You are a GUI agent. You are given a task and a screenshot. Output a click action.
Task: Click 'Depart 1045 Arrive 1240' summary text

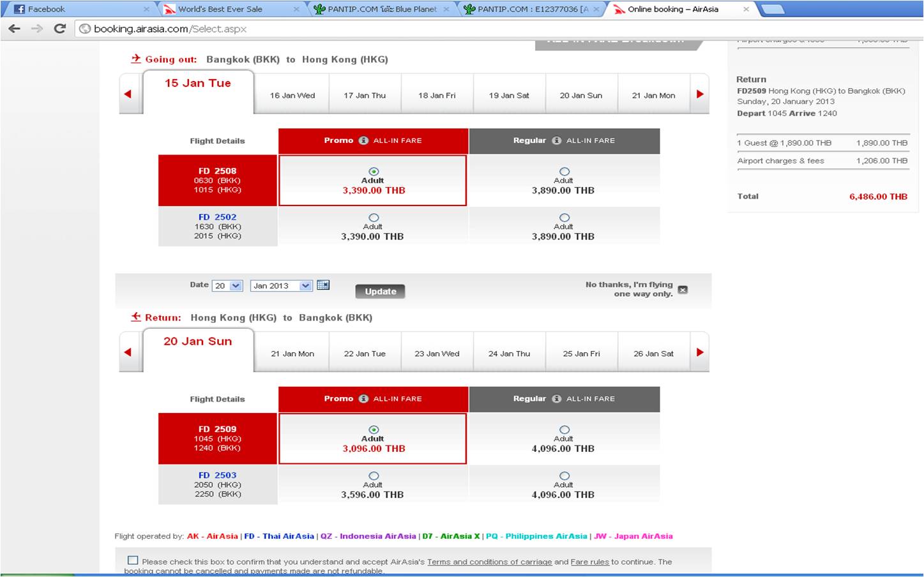(x=787, y=113)
